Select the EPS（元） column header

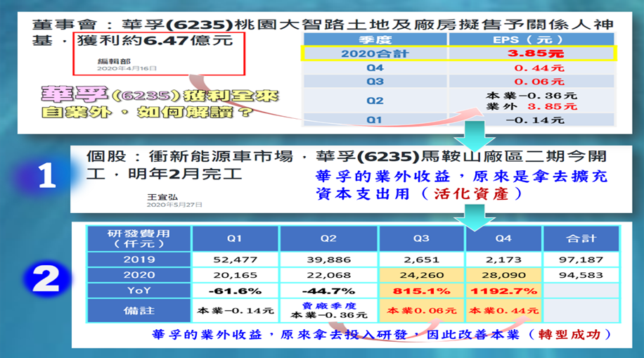530,39
